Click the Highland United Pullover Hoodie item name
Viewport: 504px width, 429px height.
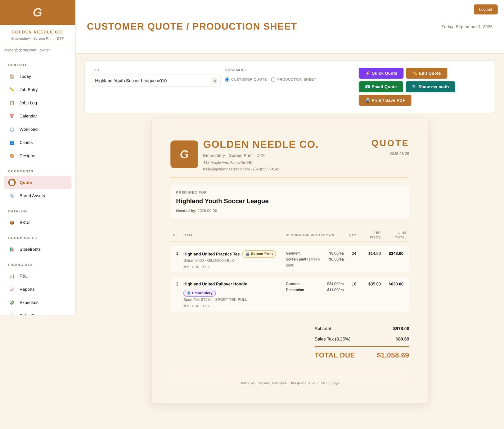coord(215,284)
